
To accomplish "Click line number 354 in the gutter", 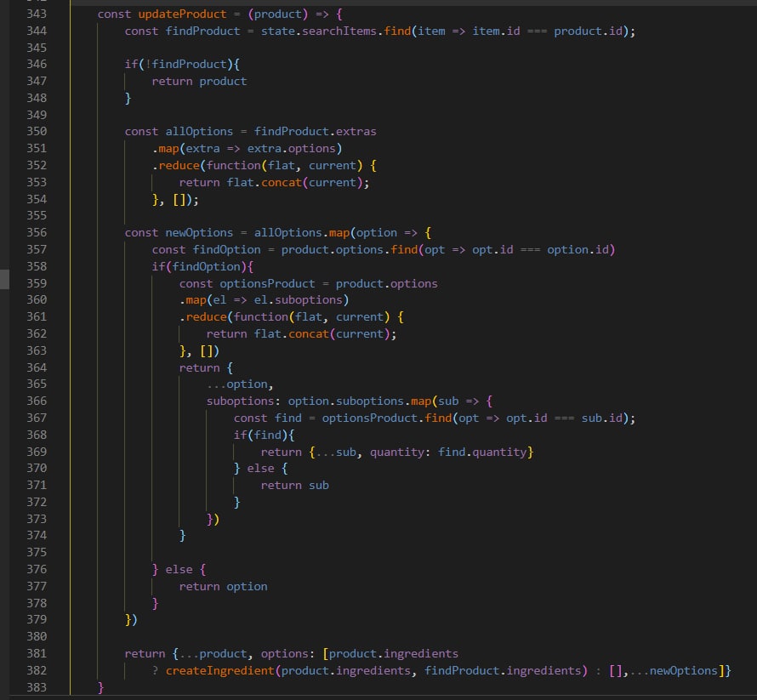I will click(x=37, y=199).
